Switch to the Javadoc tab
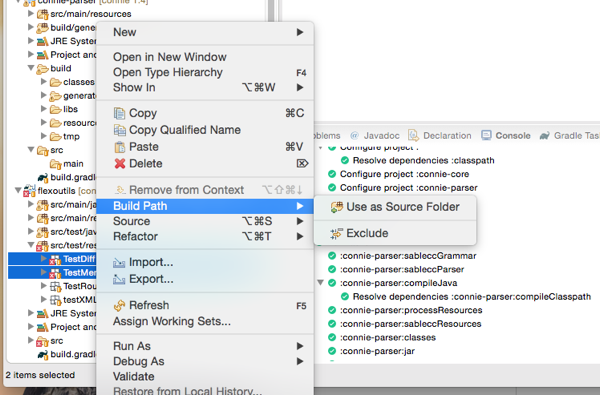Viewport: 600px width, 395px height. point(375,135)
